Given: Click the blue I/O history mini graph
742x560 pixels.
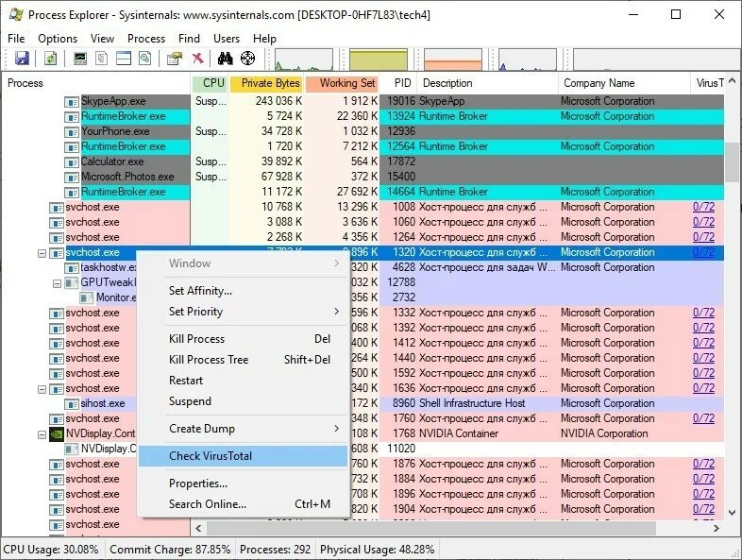Looking at the screenshot, I should click(527, 59).
